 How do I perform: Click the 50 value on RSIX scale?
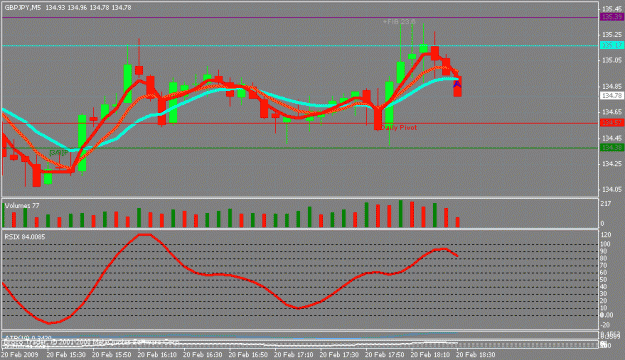coord(604,279)
